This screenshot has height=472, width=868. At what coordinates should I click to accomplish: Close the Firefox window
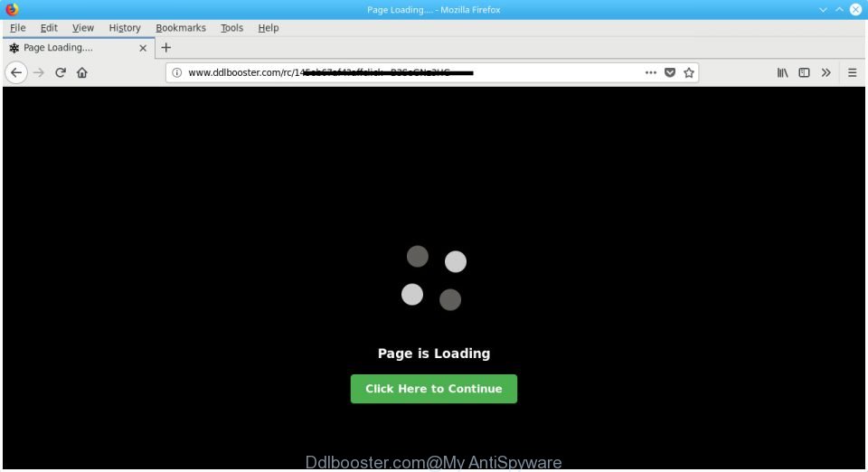click(x=856, y=9)
